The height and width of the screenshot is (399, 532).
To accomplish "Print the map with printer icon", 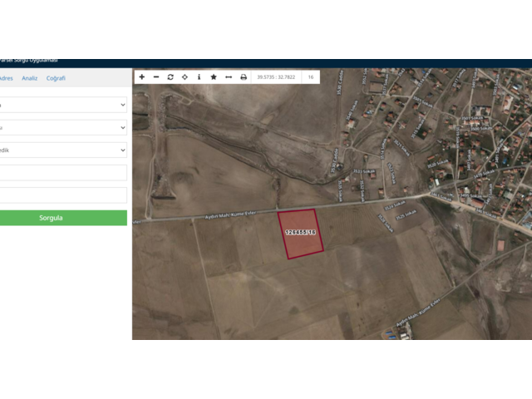I will 244,76.
